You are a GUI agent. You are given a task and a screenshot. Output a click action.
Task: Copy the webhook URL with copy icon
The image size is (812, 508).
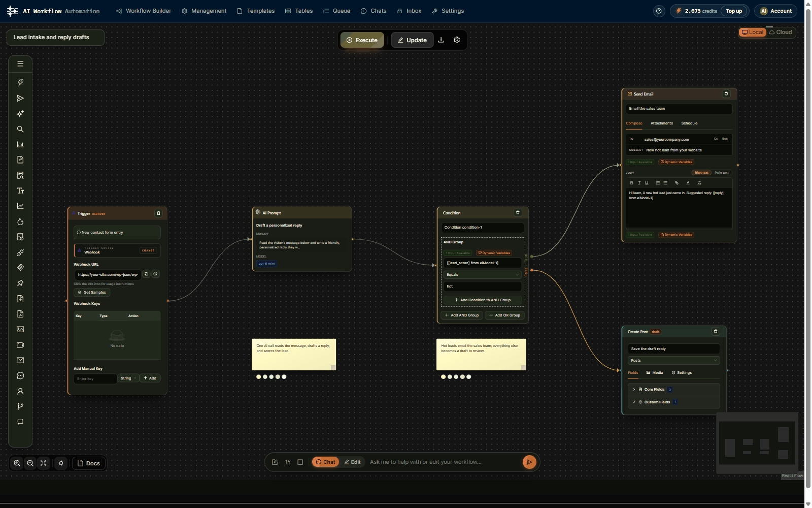click(x=146, y=274)
